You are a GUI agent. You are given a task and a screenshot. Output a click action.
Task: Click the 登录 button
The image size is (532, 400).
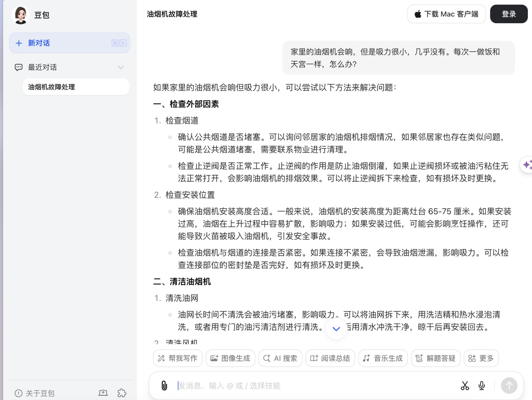[x=509, y=14]
